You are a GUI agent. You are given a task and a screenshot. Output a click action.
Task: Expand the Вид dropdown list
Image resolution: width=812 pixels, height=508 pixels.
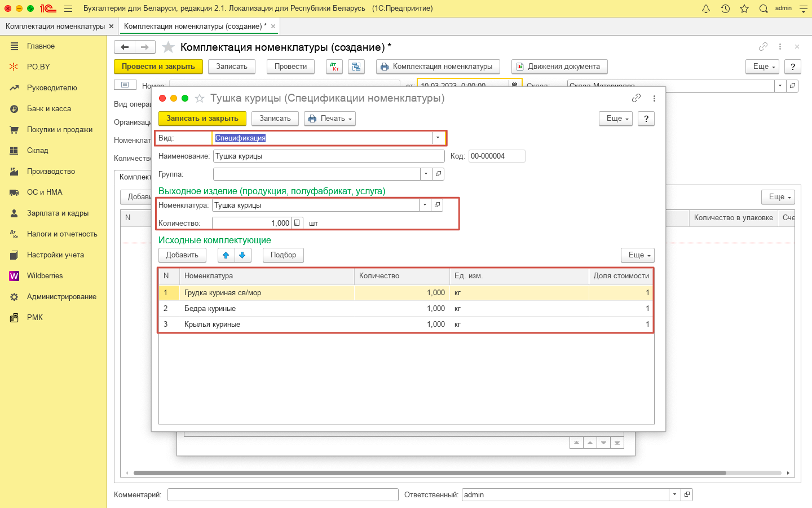point(438,138)
